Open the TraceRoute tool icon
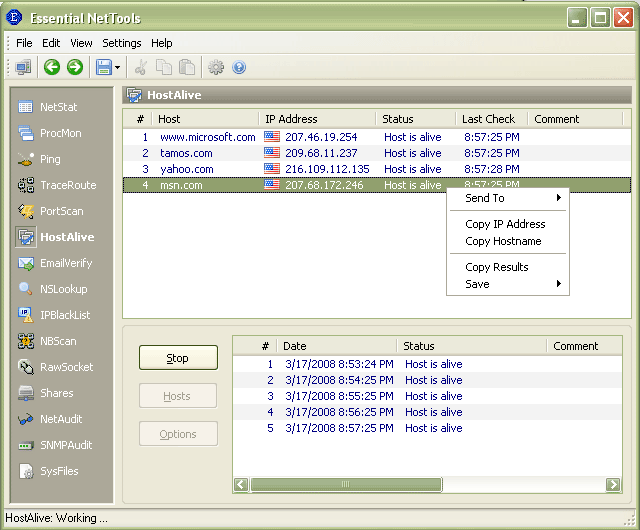This screenshot has height=530, width=640. [26, 185]
